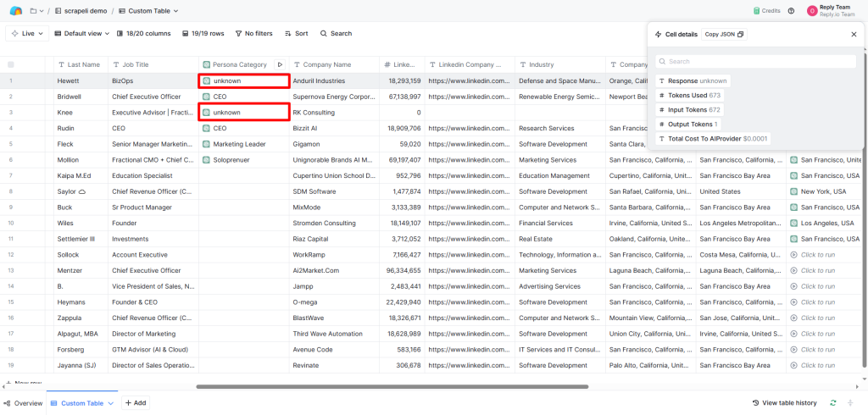
Task: Click the Stromden Consulting cell
Action: 334,223
